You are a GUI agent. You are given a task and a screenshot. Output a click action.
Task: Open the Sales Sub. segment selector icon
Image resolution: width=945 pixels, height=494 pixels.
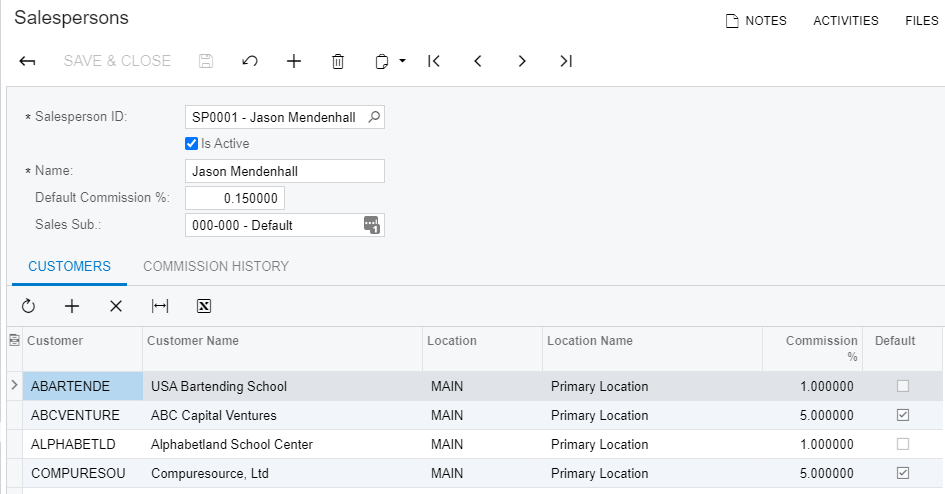(x=372, y=225)
